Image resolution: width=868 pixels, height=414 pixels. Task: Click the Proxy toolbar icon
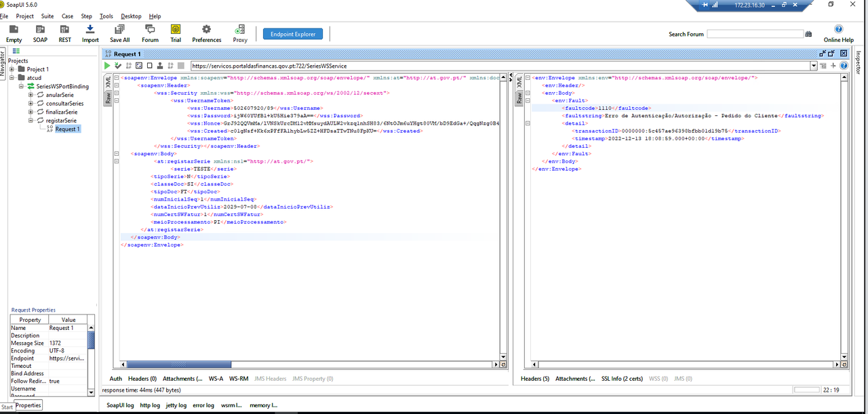coord(240,29)
